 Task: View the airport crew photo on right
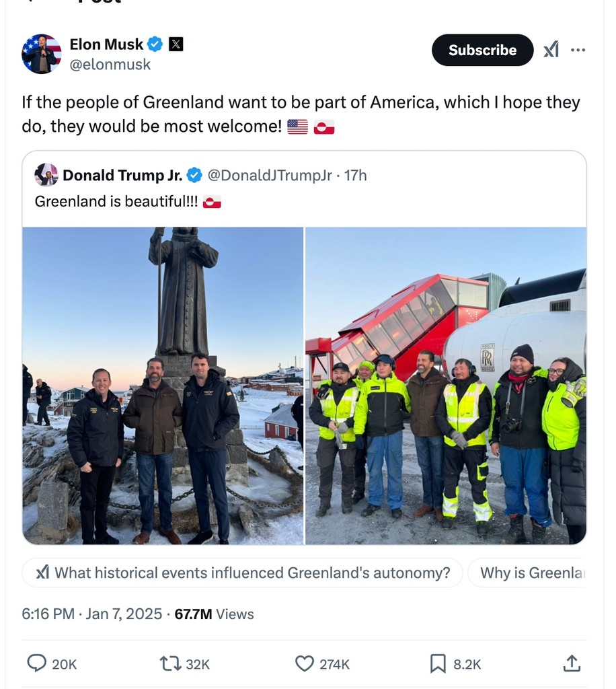point(446,386)
